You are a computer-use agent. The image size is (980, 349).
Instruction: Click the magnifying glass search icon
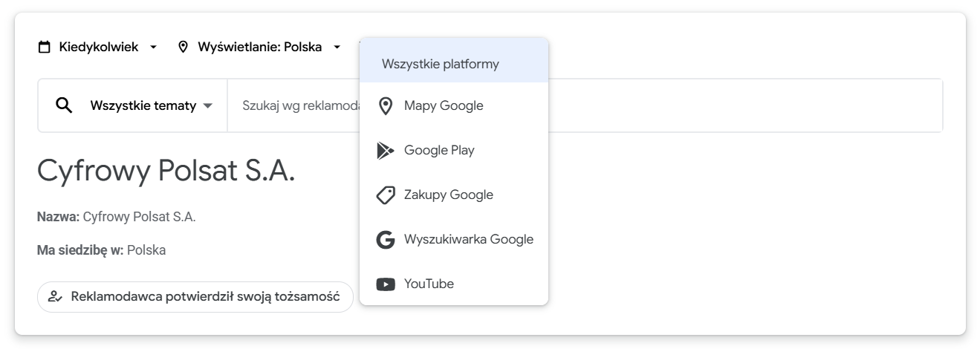[65, 105]
